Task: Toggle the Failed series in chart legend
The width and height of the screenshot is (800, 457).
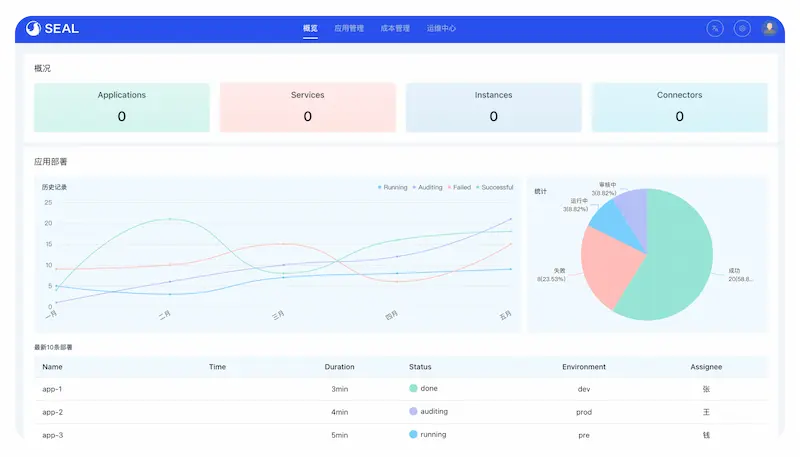Action: (459, 187)
